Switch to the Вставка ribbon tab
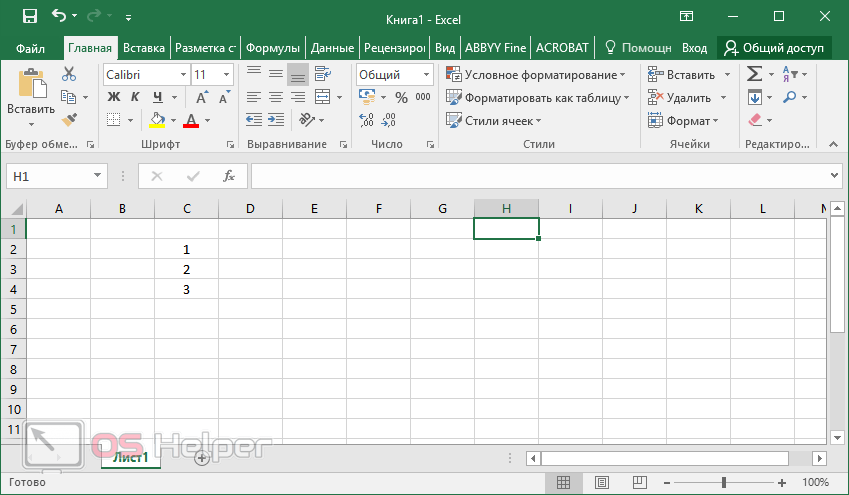This screenshot has height=495, width=849. pyautogui.click(x=144, y=48)
